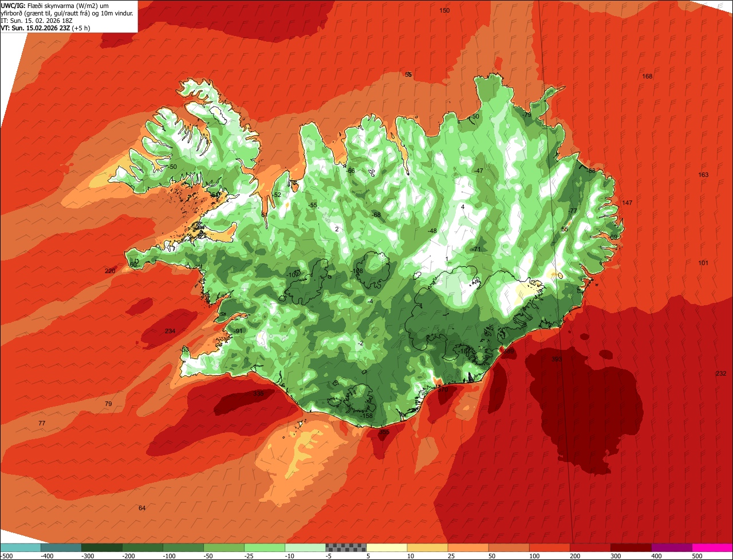Viewport: 733px width, 560px height.
Task: Select the glacier value '-107'
Action: [x=293, y=275]
